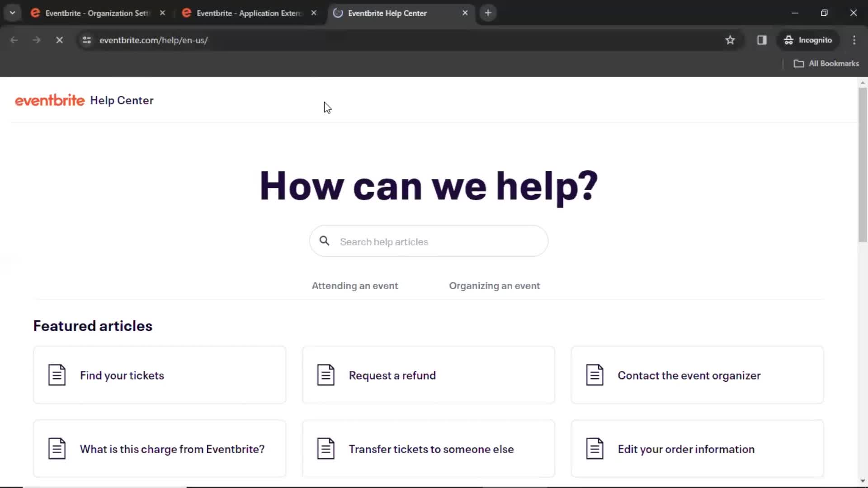Open Find your tickets article
868x488 pixels.
point(160,375)
